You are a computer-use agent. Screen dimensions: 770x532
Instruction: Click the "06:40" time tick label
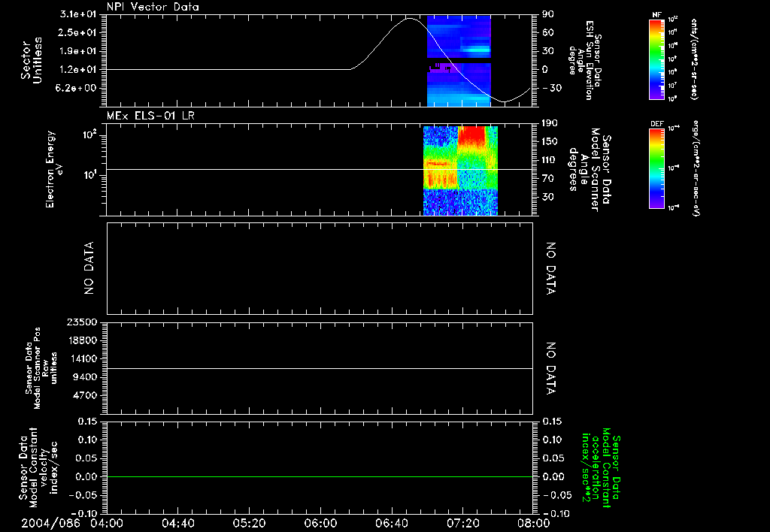click(391, 523)
